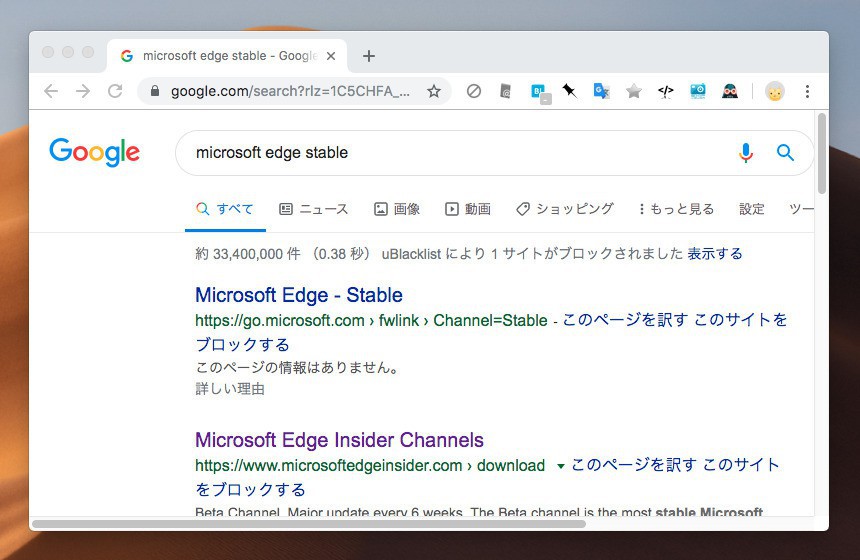Screen dimensions: 860x560
Task: Bookmark this page with the star
Action: (x=434, y=91)
